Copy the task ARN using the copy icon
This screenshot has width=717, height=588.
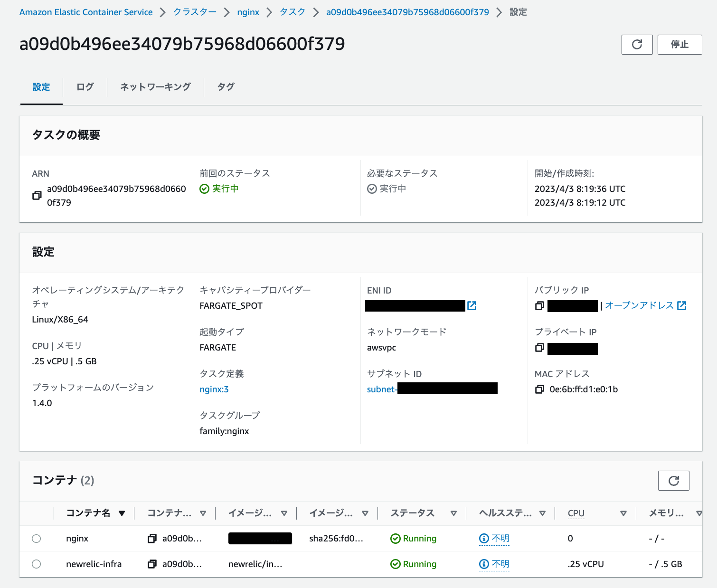[x=37, y=195]
